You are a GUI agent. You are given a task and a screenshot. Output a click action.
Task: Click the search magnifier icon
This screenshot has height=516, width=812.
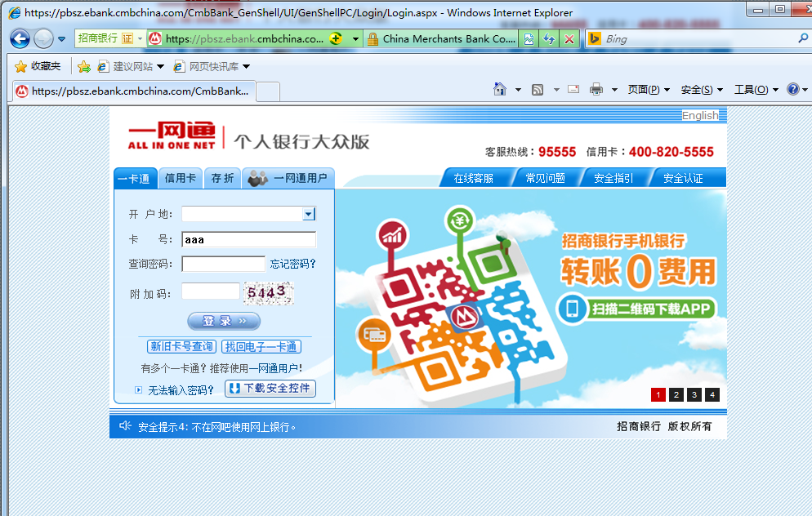pos(803,38)
